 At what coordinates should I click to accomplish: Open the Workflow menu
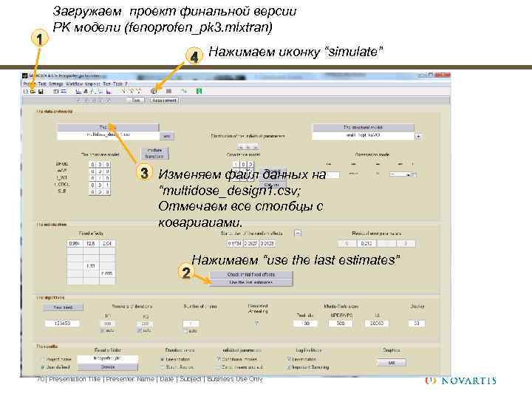coord(74,83)
